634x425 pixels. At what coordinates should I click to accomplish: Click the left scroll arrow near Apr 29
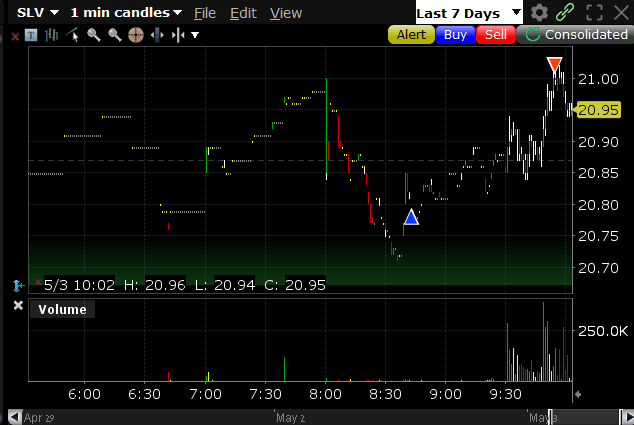pos(15,417)
